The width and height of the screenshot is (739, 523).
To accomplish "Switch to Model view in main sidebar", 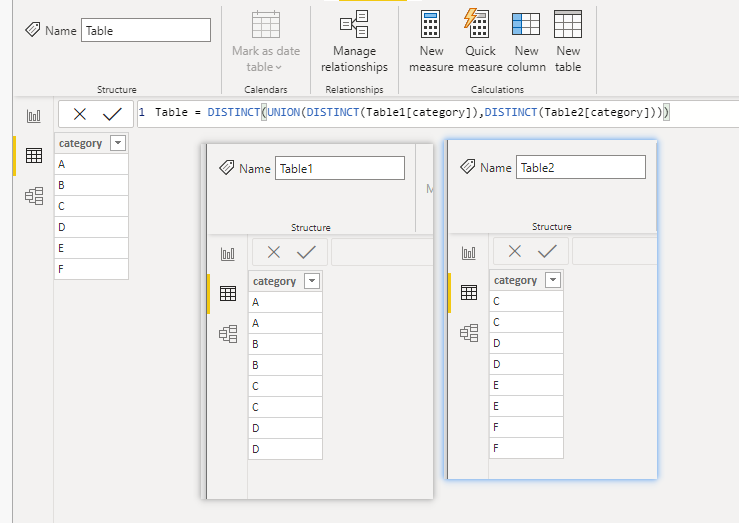I will click(x=34, y=196).
